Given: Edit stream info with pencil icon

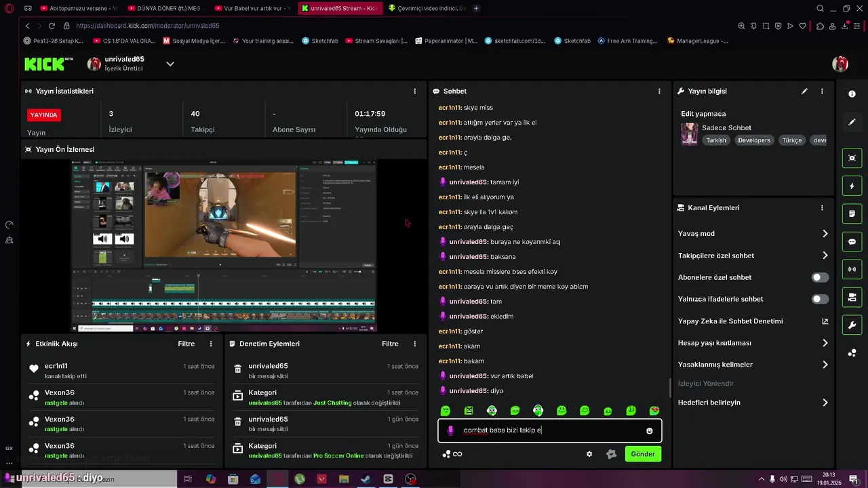Looking at the screenshot, I should tap(804, 91).
